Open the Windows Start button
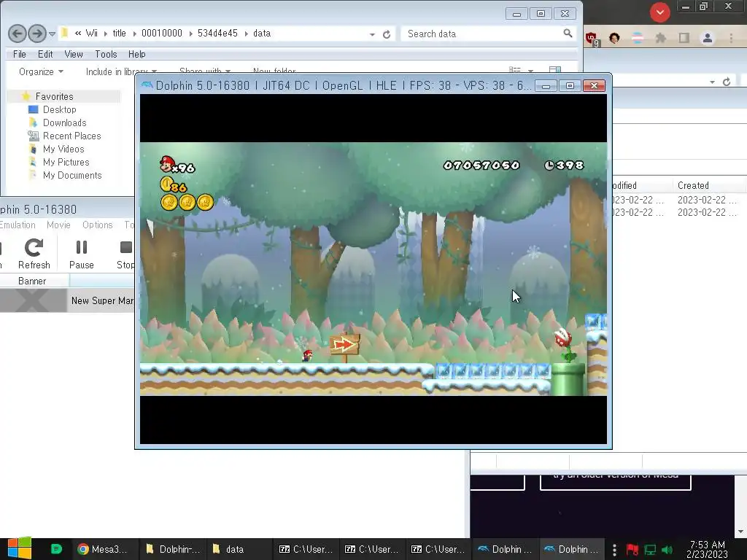The width and height of the screenshot is (747, 560). tap(20, 548)
